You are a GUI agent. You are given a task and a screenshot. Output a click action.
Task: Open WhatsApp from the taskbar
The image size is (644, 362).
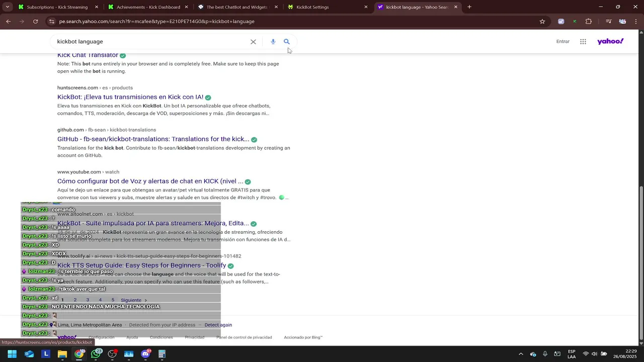point(96,354)
